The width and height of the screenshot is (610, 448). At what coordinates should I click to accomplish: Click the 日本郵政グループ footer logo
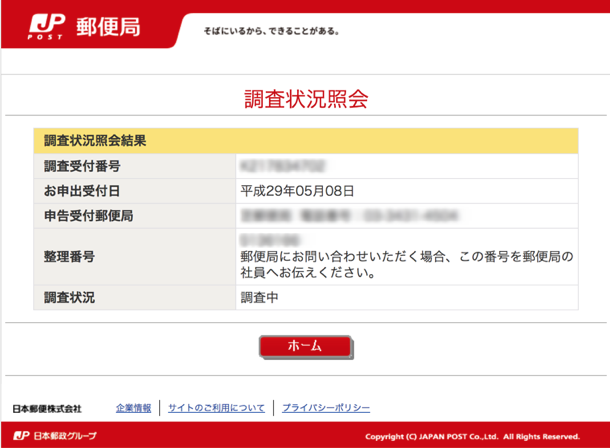point(55,436)
